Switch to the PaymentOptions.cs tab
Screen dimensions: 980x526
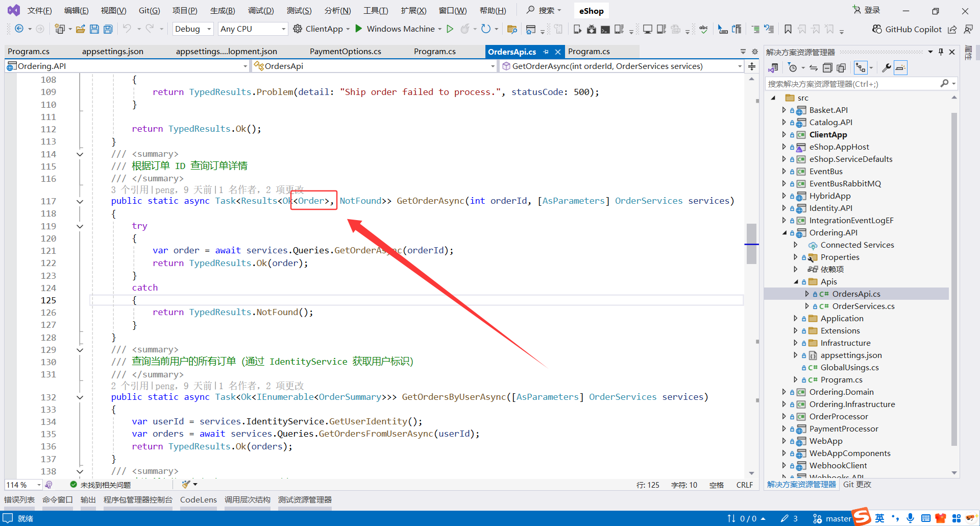pyautogui.click(x=346, y=52)
